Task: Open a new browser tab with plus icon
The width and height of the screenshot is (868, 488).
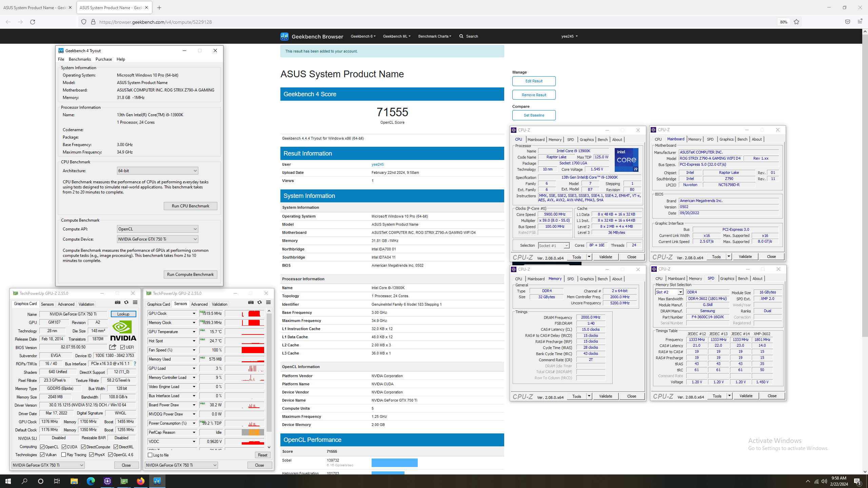Action: tap(159, 7)
